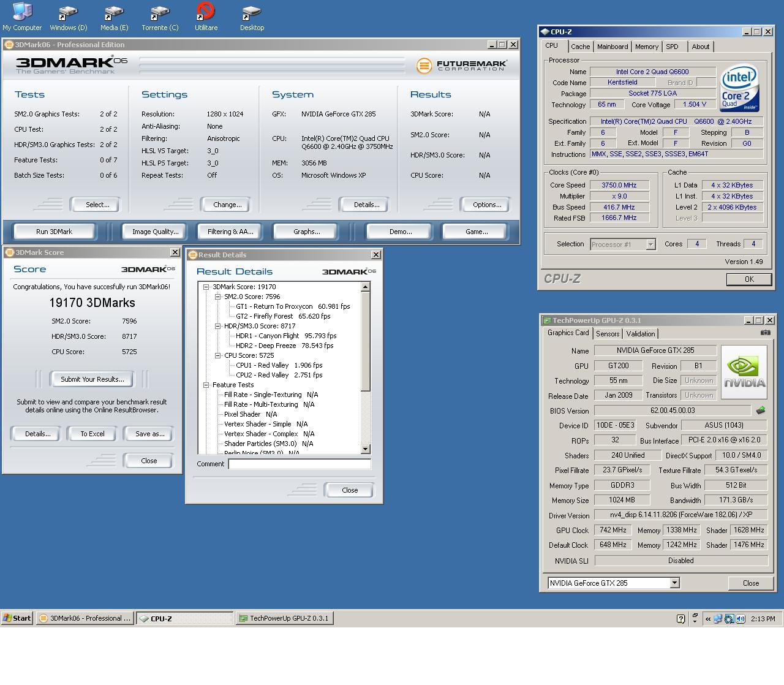Select HDR2 - Deep Freeze row
The height and width of the screenshot is (685, 784).
(x=285, y=346)
